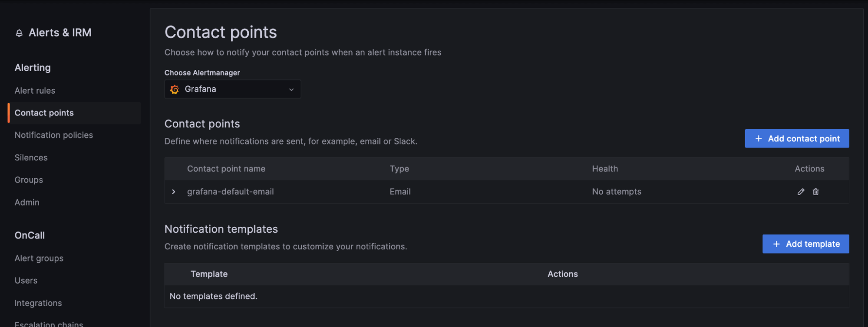
Task: Click the grafana-default-email name cell
Action: [x=231, y=192]
